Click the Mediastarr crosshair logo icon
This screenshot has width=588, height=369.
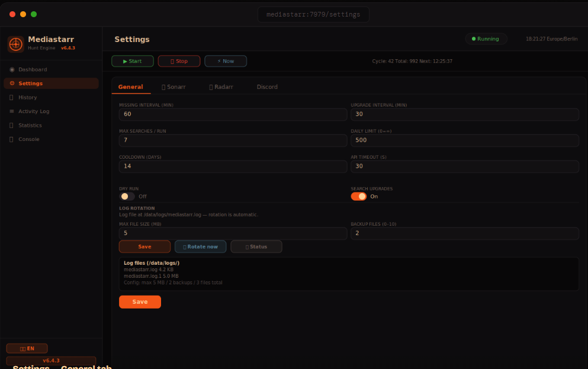pos(15,44)
